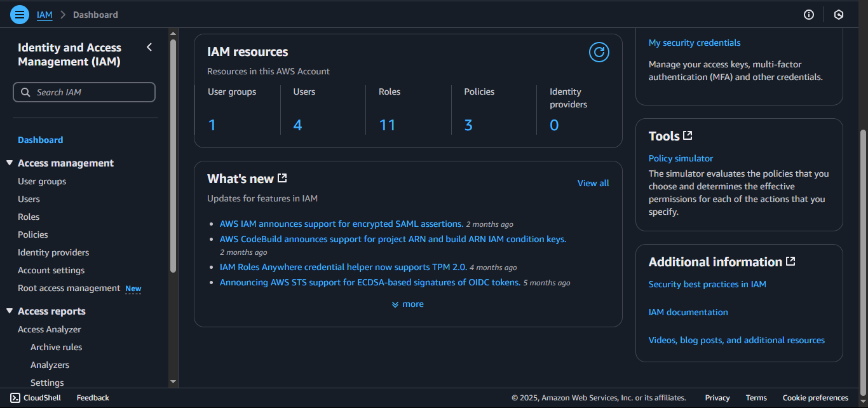Click the IAM breadcrumb link
Viewport: 868px width, 408px height.
[44, 15]
